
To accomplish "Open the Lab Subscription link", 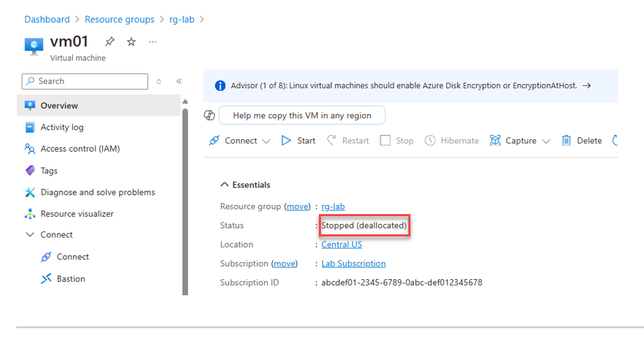I will coord(353,264).
